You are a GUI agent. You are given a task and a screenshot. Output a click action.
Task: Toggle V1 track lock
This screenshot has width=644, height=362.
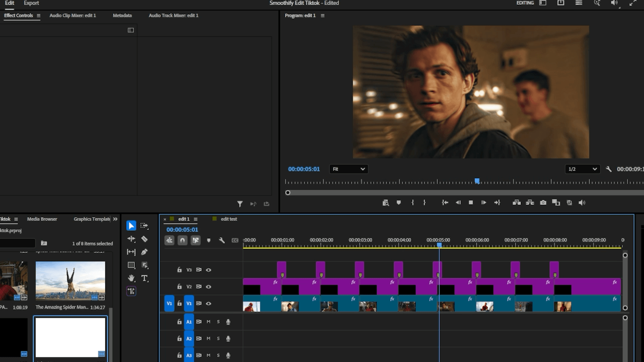tap(179, 303)
